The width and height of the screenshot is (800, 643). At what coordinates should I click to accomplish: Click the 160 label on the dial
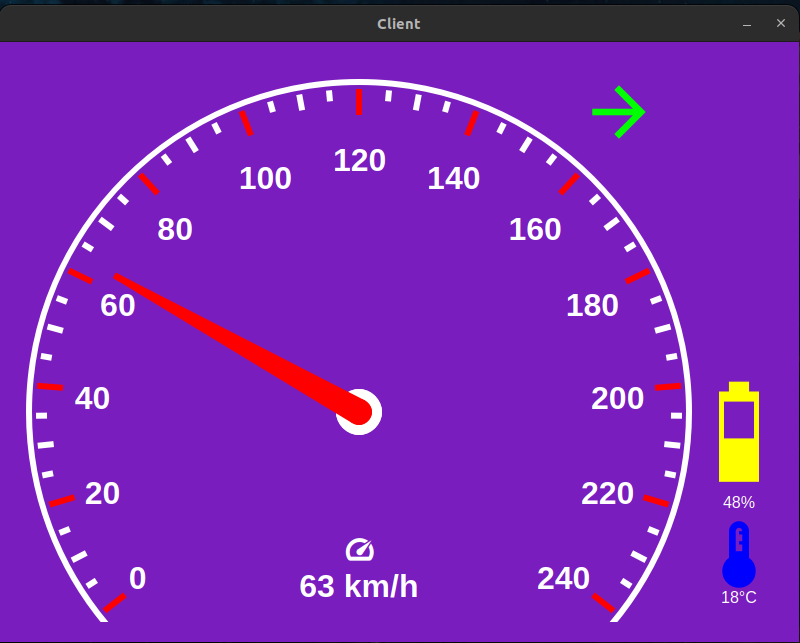point(535,230)
